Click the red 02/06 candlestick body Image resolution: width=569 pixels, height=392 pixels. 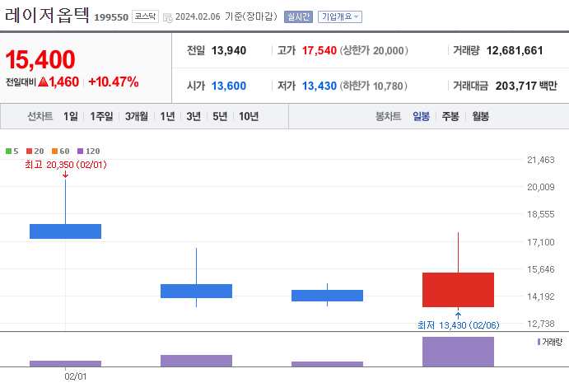[458, 290]
